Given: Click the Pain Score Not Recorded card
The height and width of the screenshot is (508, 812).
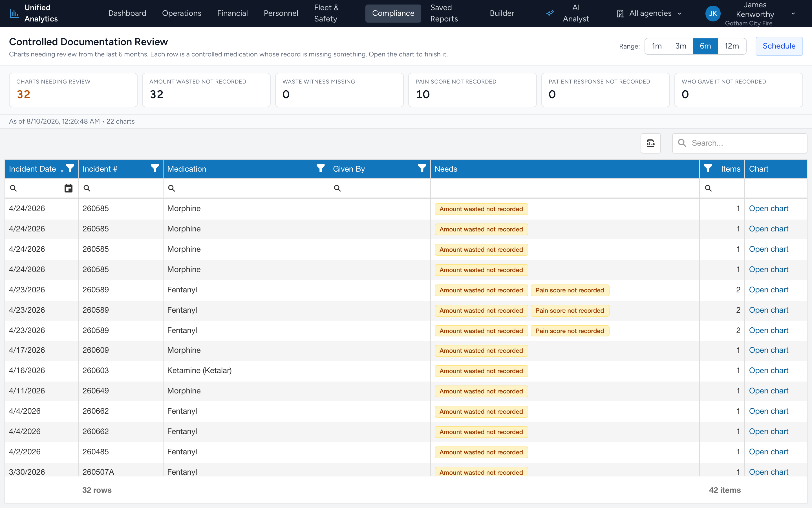Looking at the screenshot, I should (x=472, y=90).
